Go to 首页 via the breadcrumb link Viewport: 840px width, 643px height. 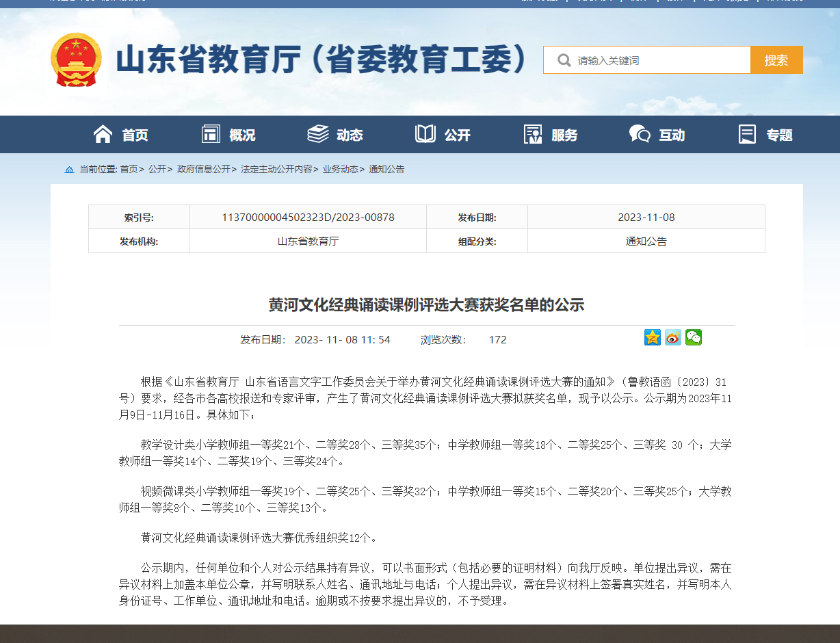click(x=129, y=169)
